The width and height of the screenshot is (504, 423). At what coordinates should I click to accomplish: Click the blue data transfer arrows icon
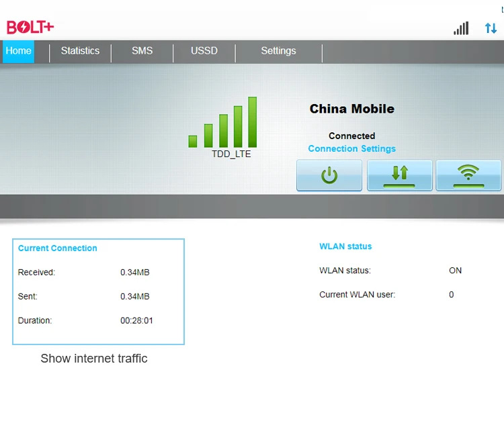coord(491,28)
